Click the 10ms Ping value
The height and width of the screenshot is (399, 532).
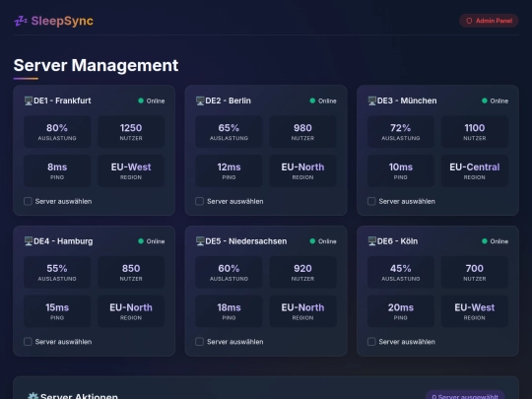(401, 166)
